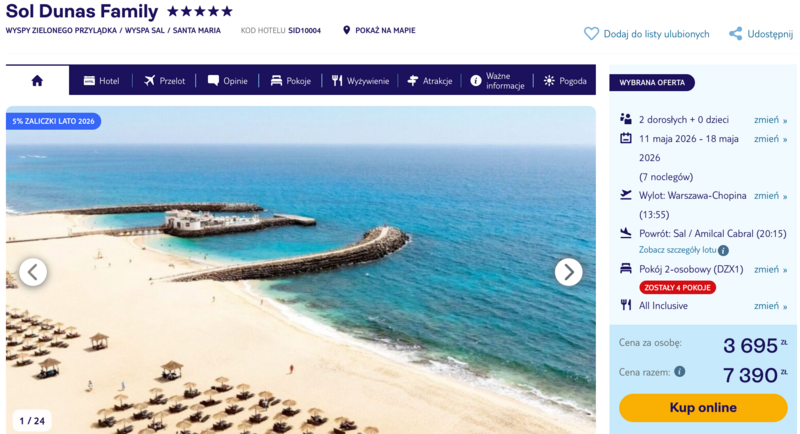Go to Ważne informacje tab

pos(497,81)
